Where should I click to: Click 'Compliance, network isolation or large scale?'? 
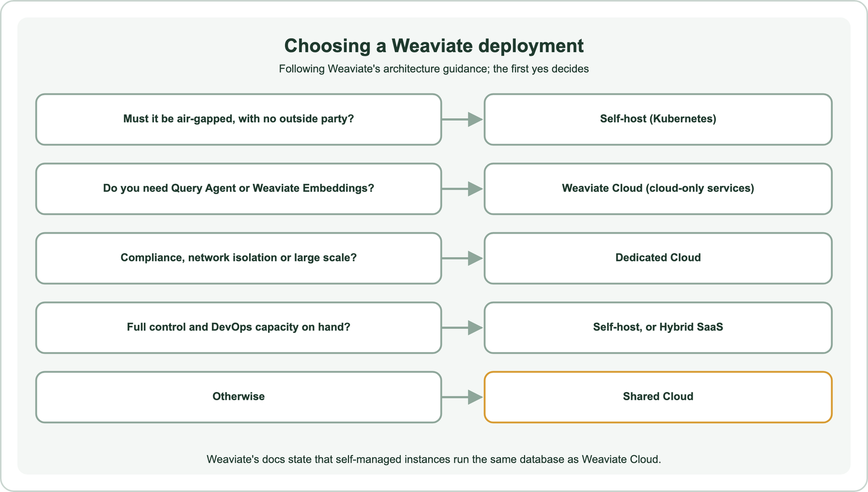click(x=239, y=258)
